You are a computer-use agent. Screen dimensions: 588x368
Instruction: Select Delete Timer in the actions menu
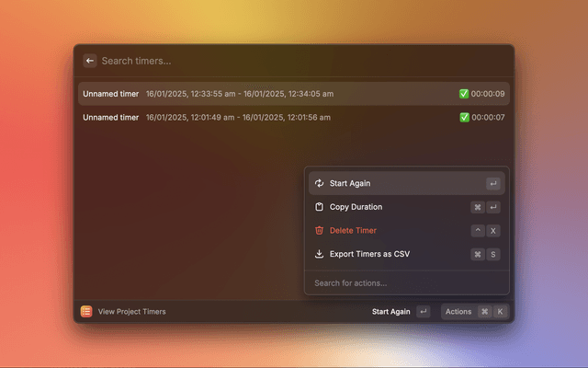pos(353,230)
